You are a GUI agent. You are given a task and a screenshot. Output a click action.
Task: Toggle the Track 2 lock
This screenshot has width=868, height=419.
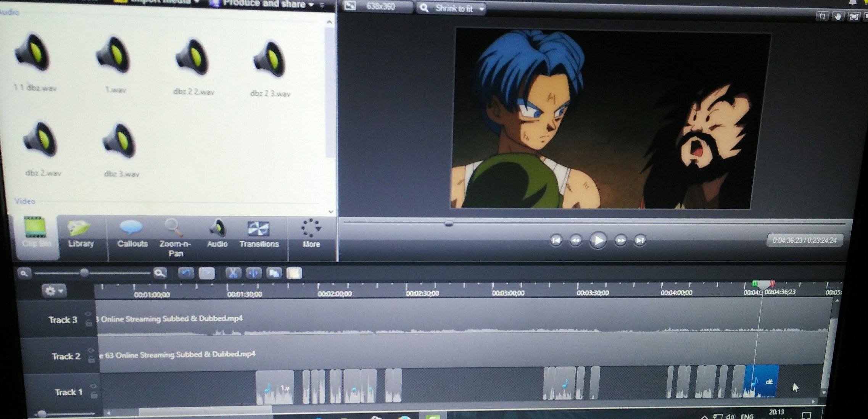(x=92, y=359)
